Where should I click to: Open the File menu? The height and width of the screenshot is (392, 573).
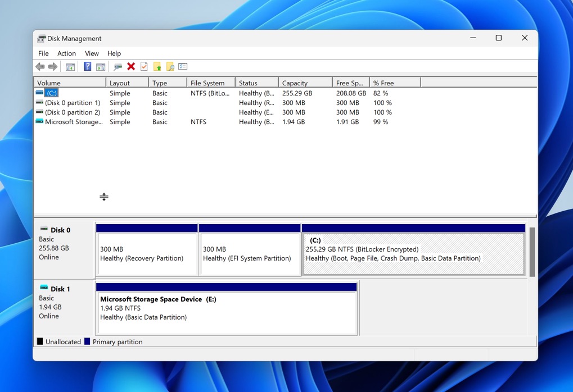(x=43, y=53)
